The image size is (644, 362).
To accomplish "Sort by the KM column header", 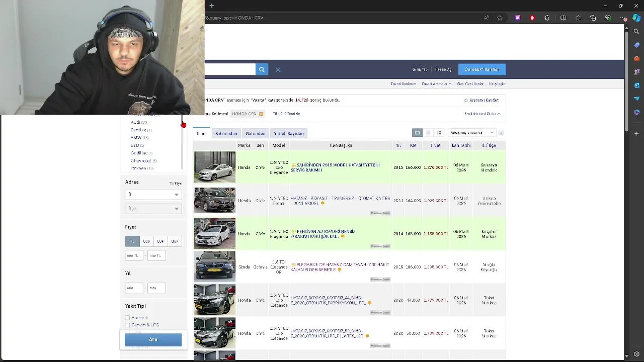I will [x=413, y=145].
